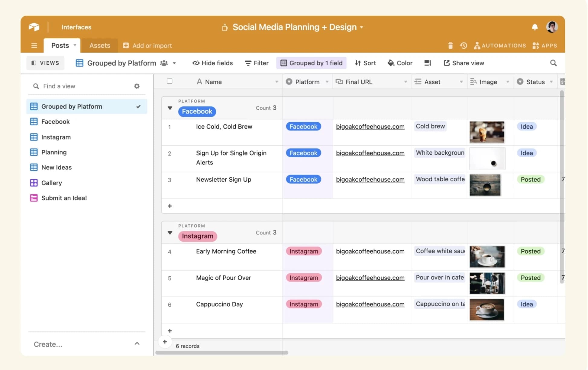Select the Posts tab
The height and width of the screenshot is (370, 588).
point(60,45)
